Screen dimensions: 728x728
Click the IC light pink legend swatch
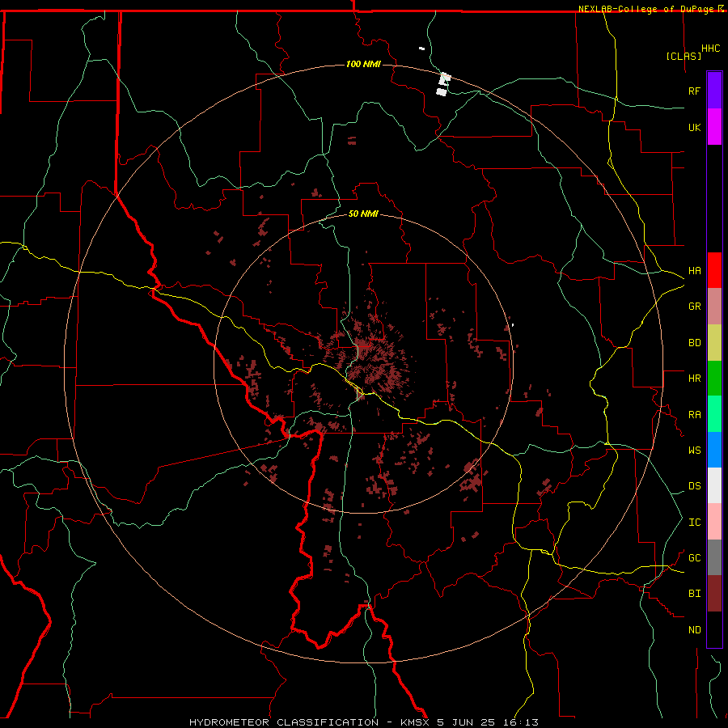click(714, 522)
